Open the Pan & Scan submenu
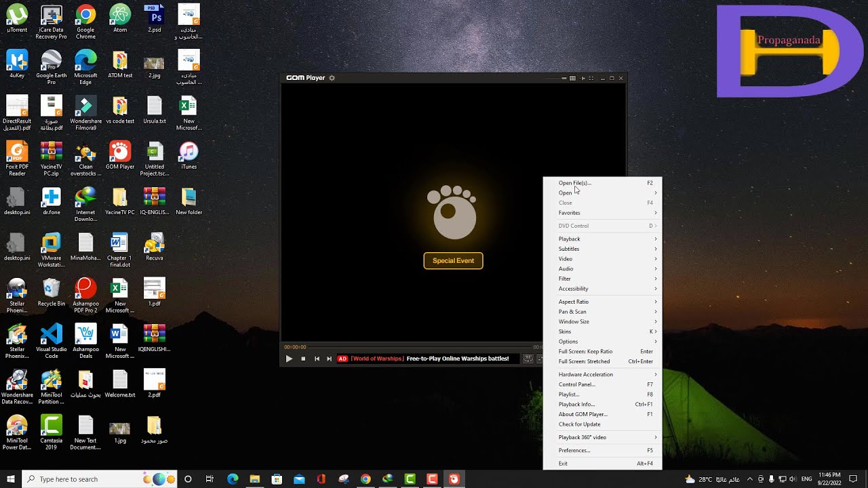Viewport: 868px width, 488px height. click(602, 312)
